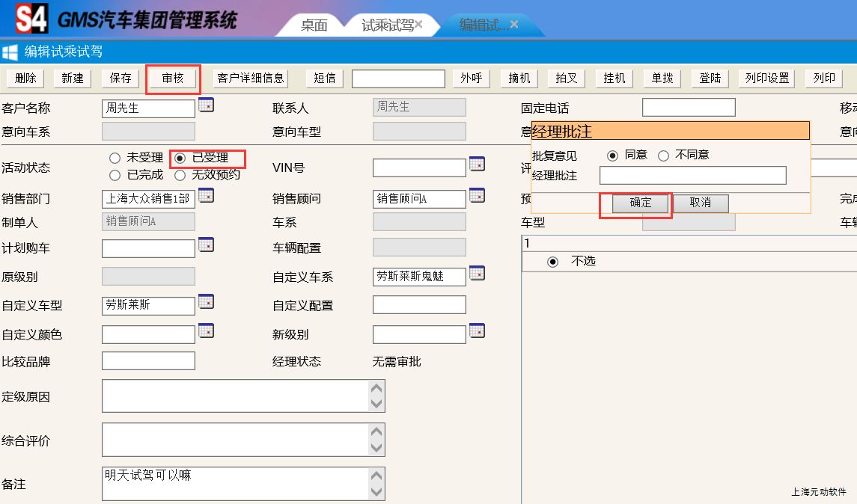Select the 无效预约 status radio button

coord(180,176)
